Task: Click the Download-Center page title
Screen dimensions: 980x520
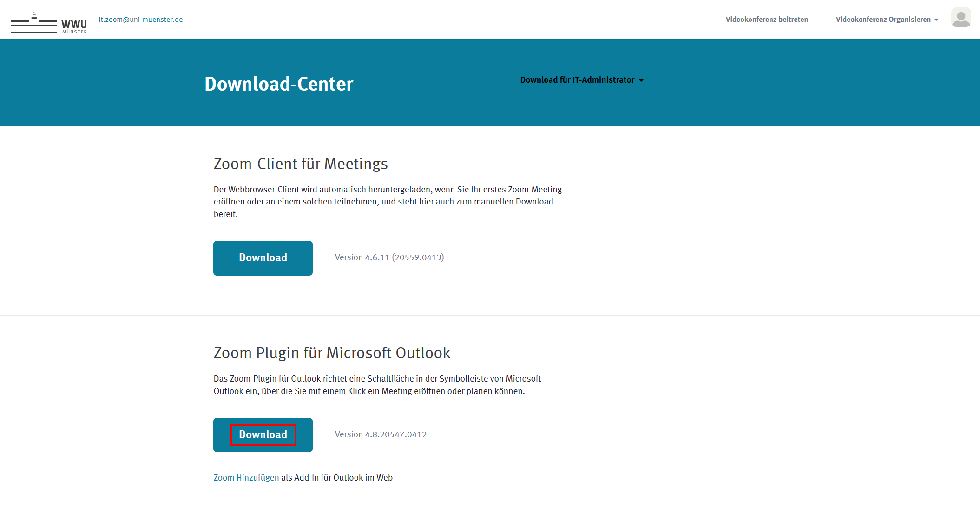Action: (x=279, y=84)
